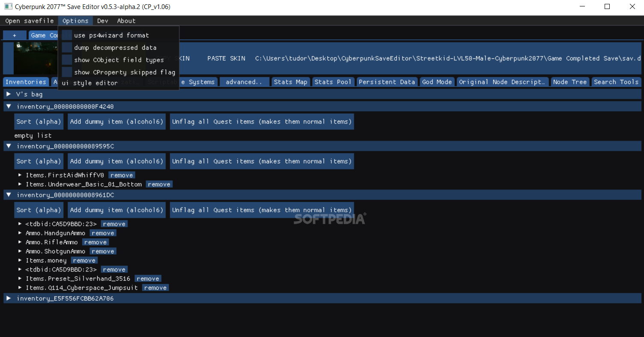The image size is (644, 337).
Task: Open the 'advanced..' tab
Action: 244,82
